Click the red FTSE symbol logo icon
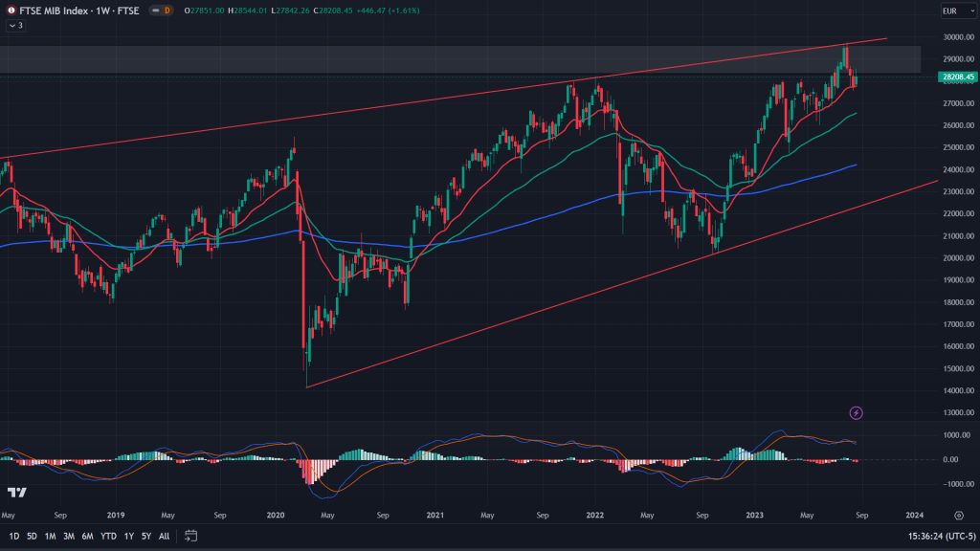This screenshot has height=551, width=980. coord(10,11)
